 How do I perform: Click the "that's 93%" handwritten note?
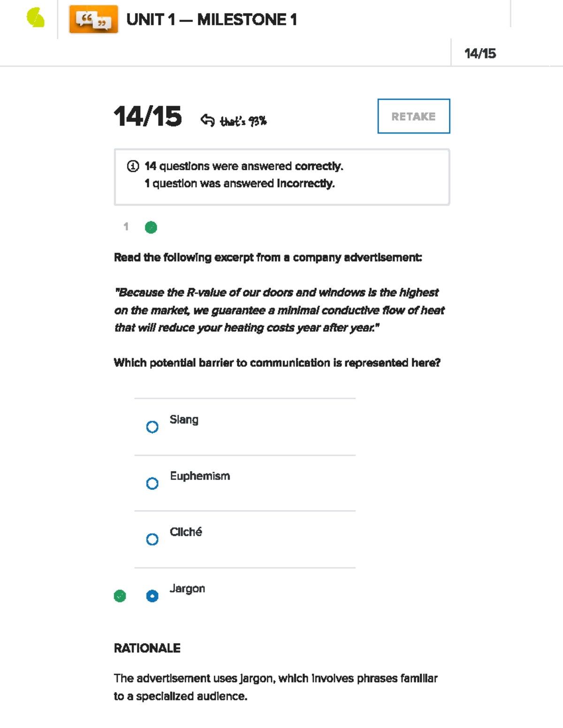point(243,121)
